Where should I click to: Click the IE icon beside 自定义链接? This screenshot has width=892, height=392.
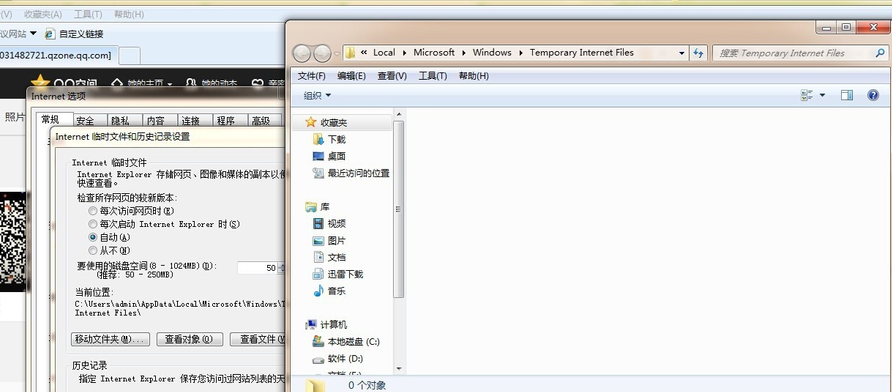coord(50,34)
